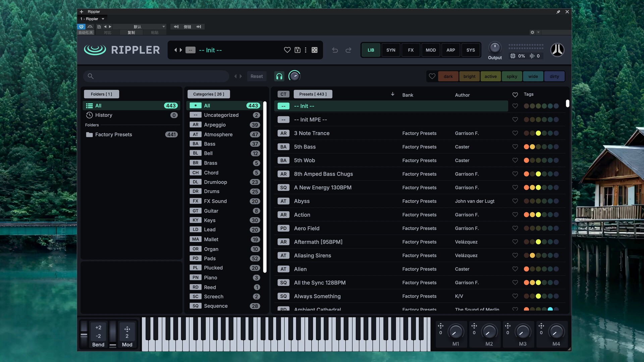Switch to the LIB tab
The image size is (644, 362).
pos(371,50)
